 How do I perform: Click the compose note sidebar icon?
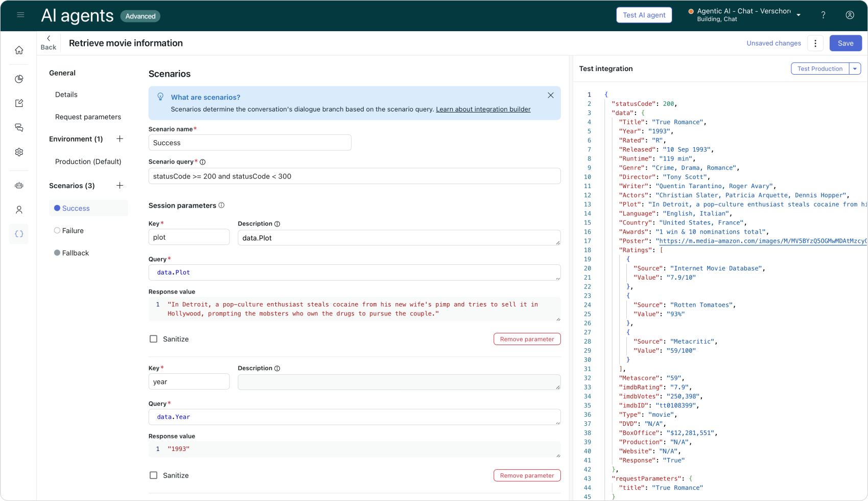(19, 103)
